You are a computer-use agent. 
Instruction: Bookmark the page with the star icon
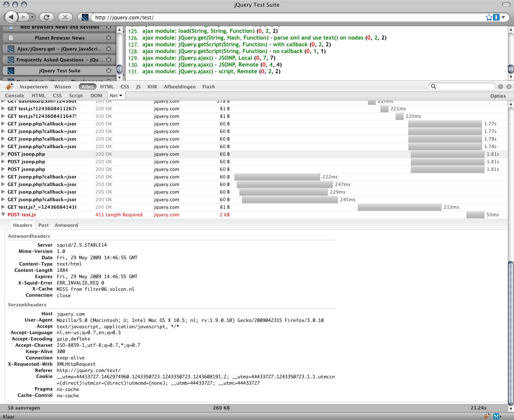489,17
